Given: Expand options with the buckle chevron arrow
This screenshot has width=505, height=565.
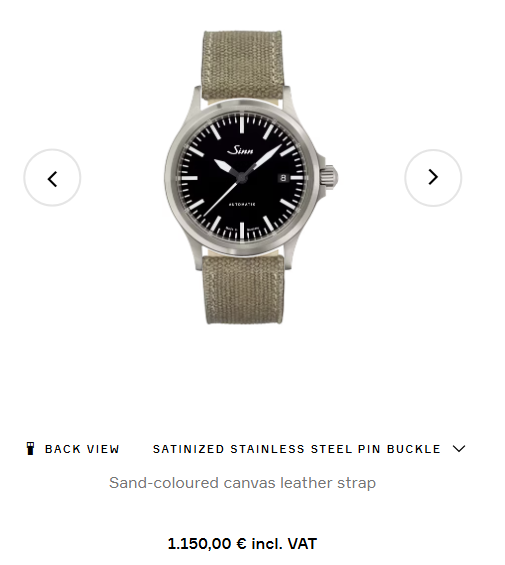Looking at the screenshot, I should point(459,449).
